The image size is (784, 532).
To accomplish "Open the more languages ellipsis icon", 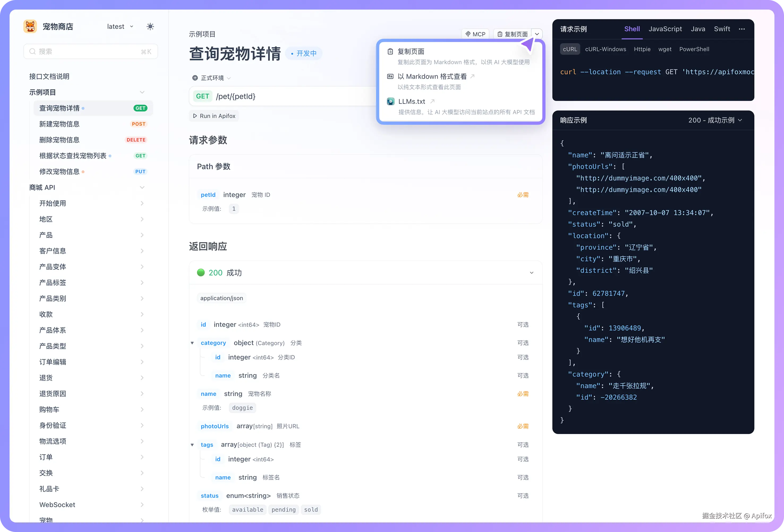I will (x=742, y=29).
